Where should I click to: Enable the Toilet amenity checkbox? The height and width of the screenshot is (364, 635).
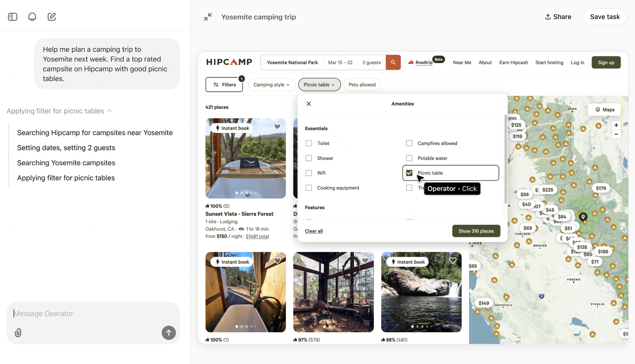(x=309, y=143)
